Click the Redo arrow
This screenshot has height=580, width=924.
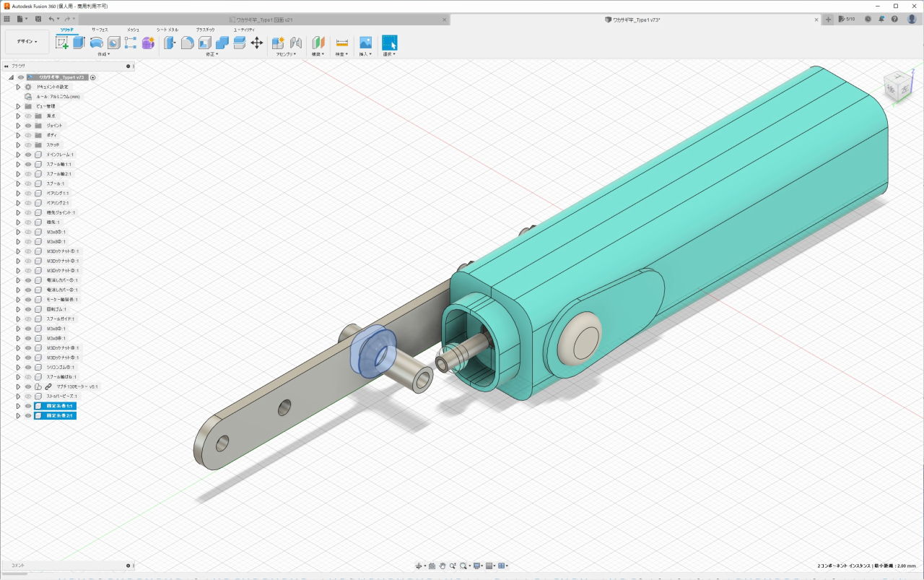click(67, 19)
